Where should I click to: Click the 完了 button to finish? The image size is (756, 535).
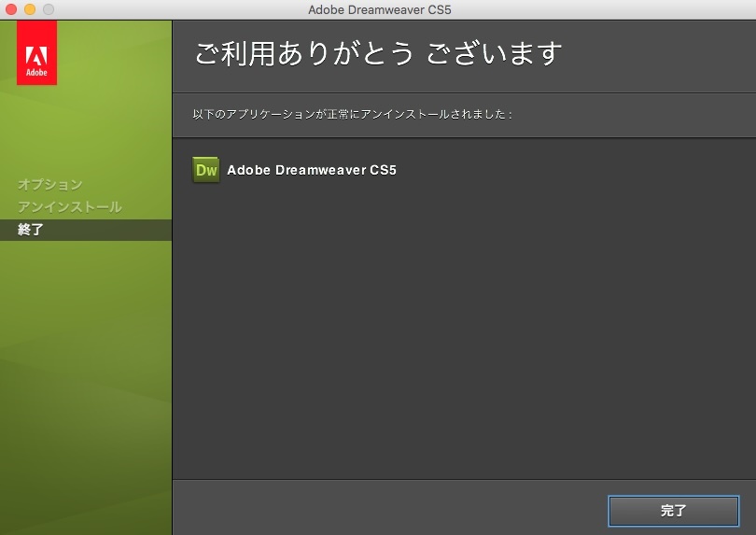[x=674, y=511]
